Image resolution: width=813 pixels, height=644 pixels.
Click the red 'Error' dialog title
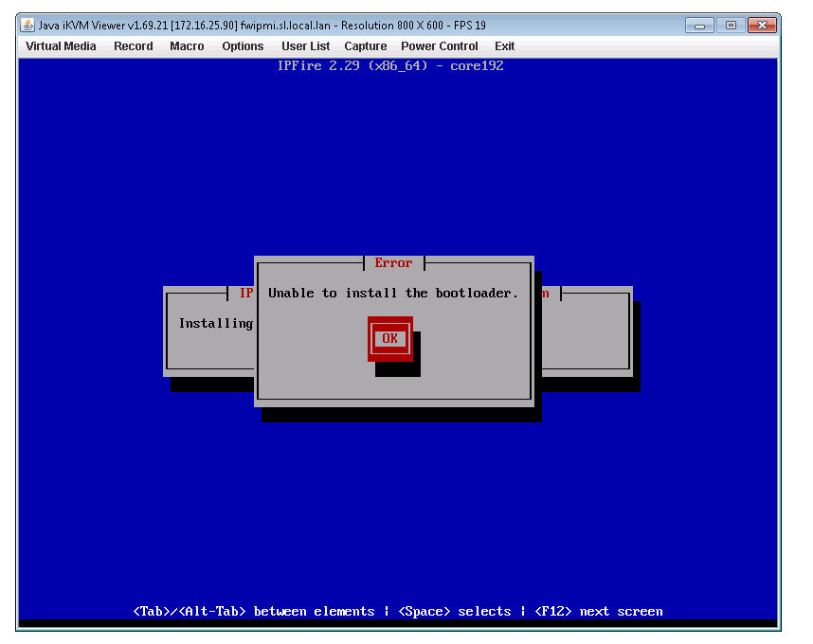393,263
